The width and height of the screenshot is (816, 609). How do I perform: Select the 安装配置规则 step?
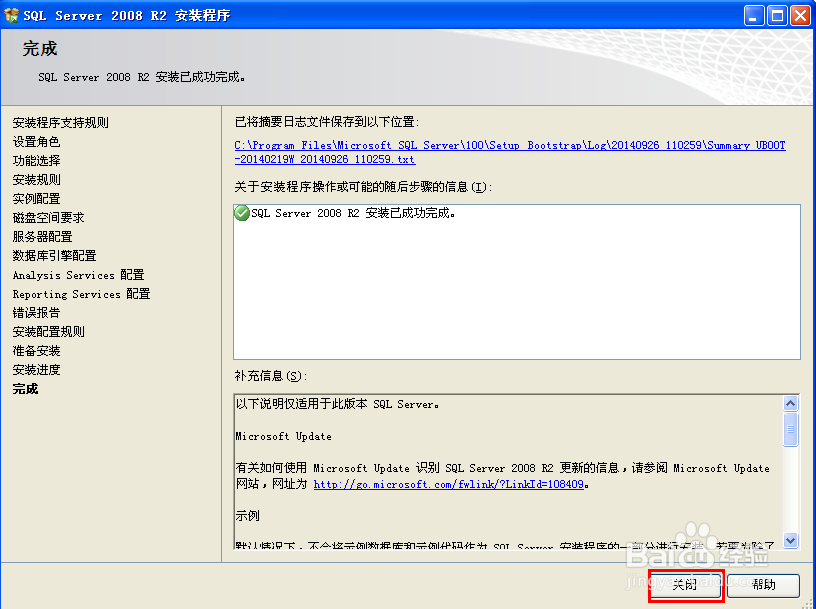[x=48, y=332]
